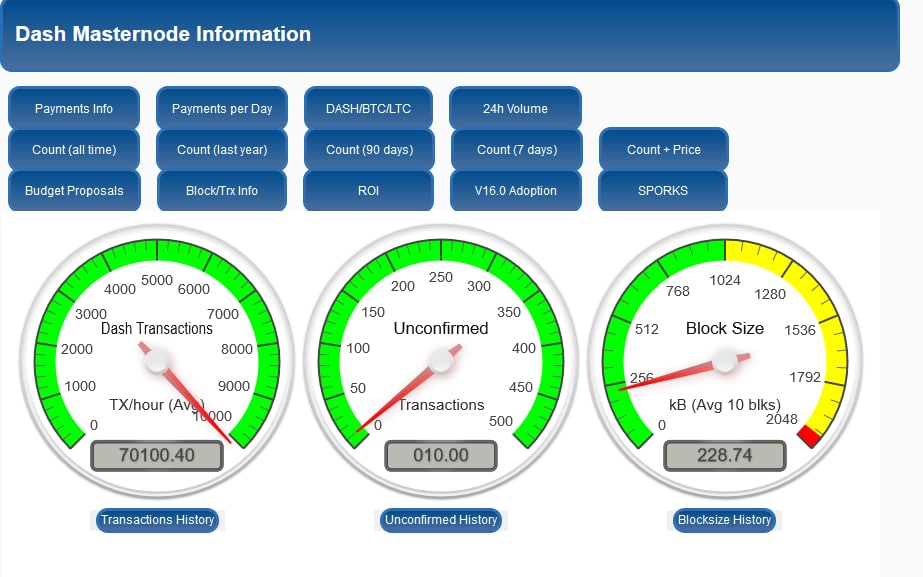
Task: Open Payments per Day chart
Action: coord(222,108)
